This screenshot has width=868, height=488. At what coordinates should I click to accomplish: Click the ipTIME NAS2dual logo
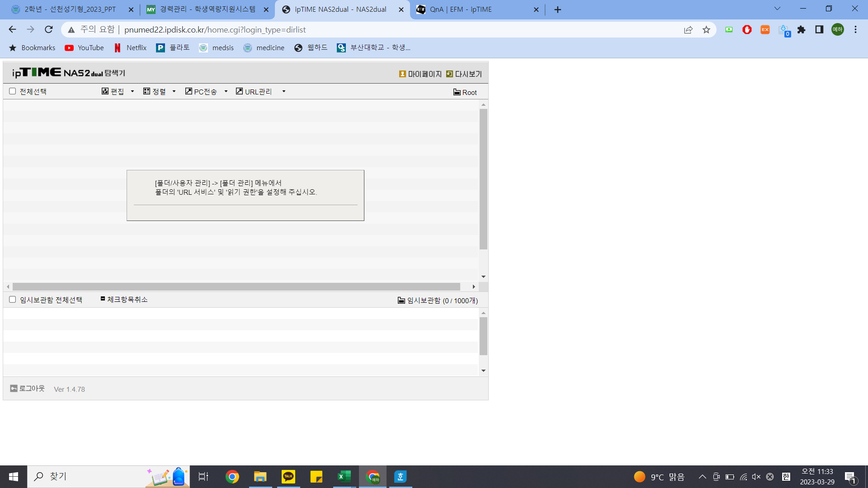pos(69,73)
